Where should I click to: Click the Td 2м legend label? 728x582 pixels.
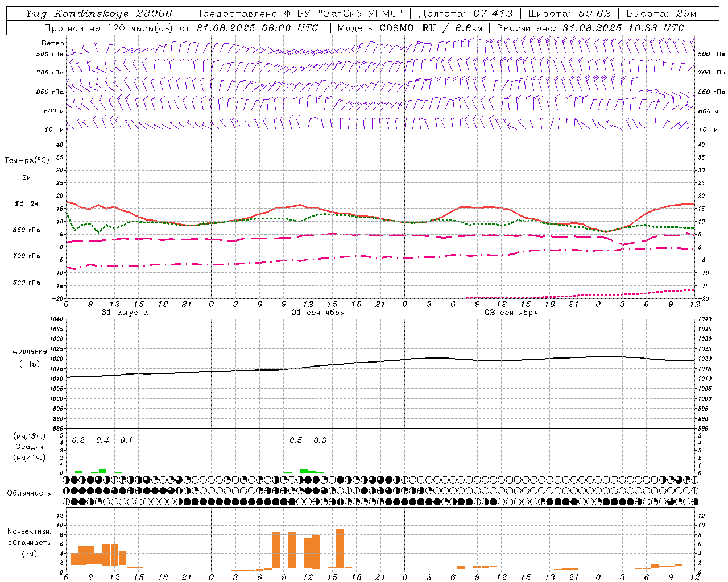coord(27,203)
